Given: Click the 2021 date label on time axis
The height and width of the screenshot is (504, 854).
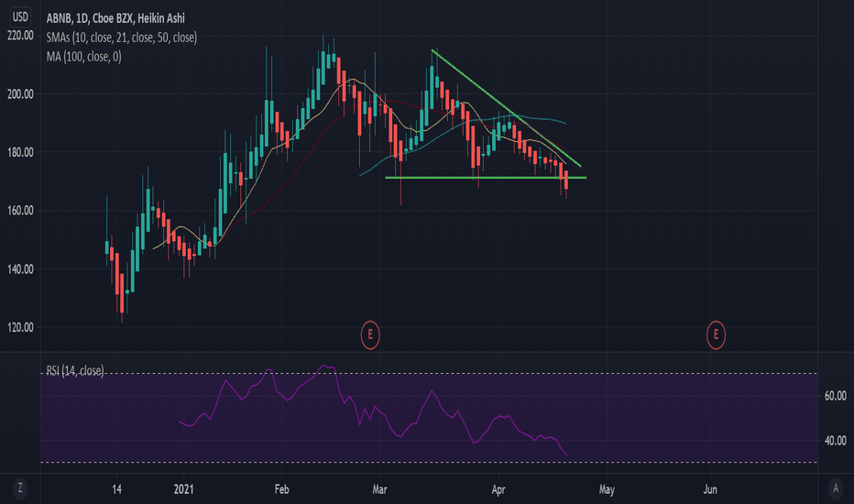Looking at the screenshot, I should [x=183, y=489].
